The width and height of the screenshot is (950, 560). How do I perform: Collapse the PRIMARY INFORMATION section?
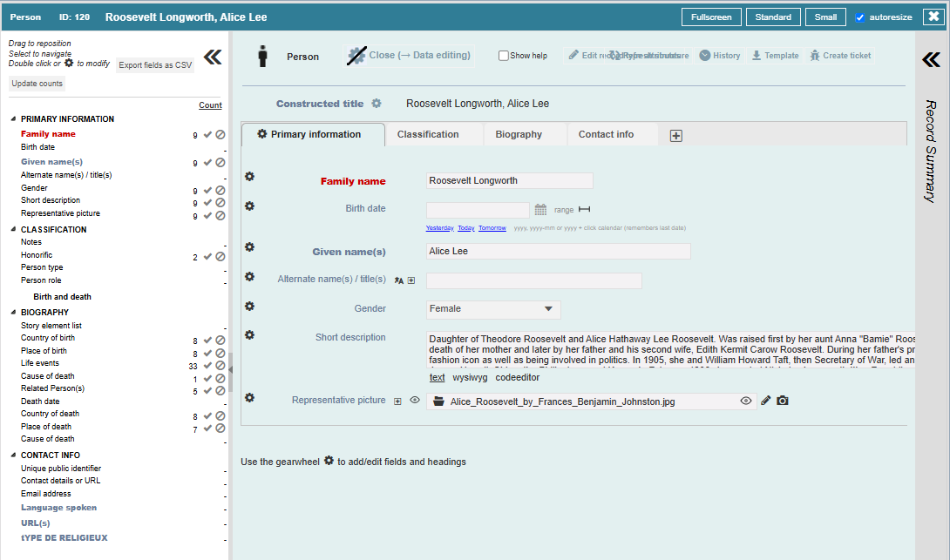click(x=13, y=118)
